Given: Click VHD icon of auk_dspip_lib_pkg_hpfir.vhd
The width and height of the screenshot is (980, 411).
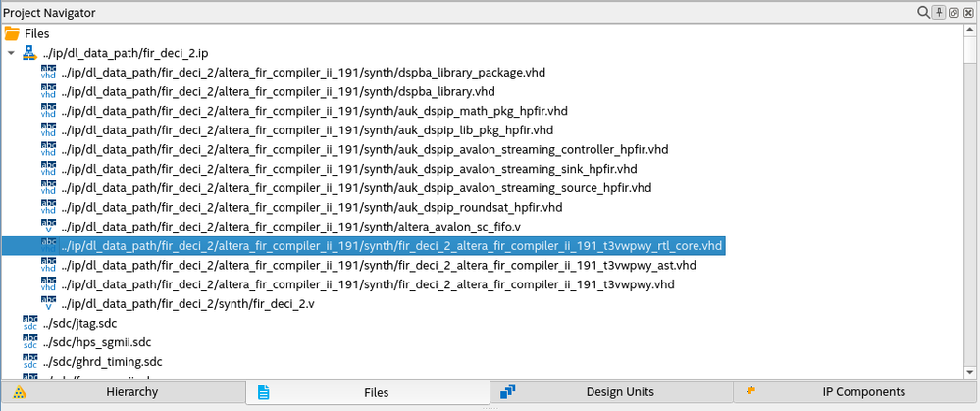Looking at the screenshot, I should coord(48,129).
